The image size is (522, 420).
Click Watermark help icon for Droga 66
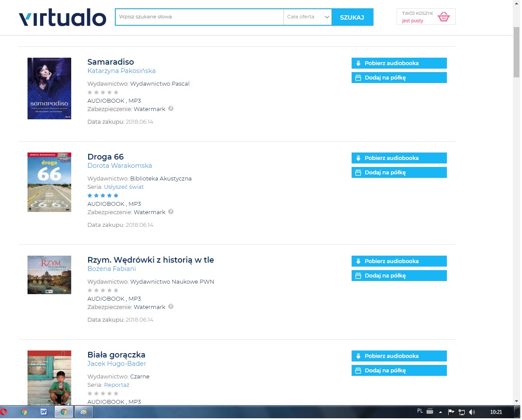(x=171, y=212)
